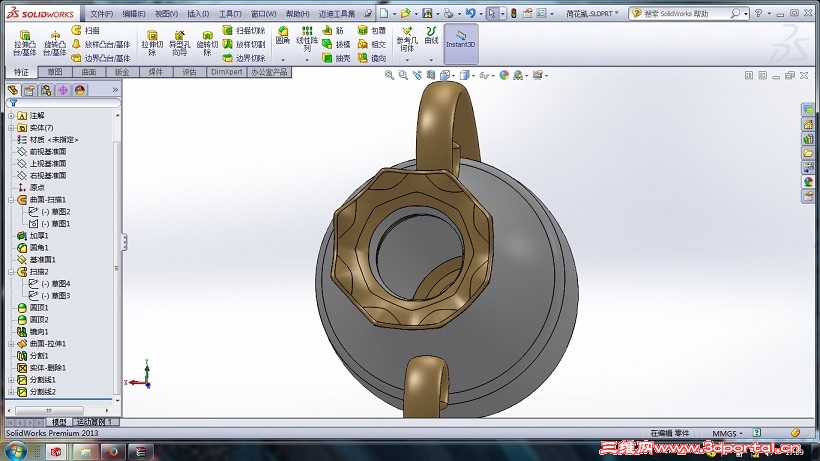
Task: Open Firefox from the taskbar
Action: (x=112, y=452)
